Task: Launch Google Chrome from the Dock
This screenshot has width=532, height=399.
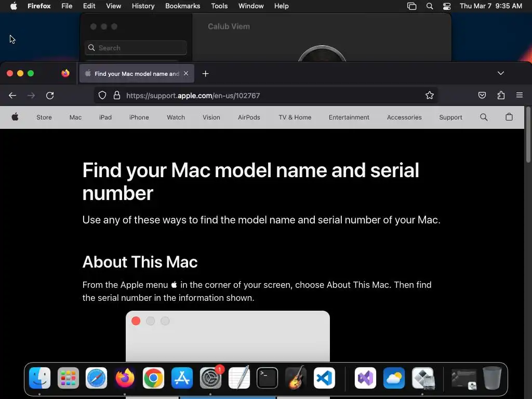Action: [x=153, y=378]
